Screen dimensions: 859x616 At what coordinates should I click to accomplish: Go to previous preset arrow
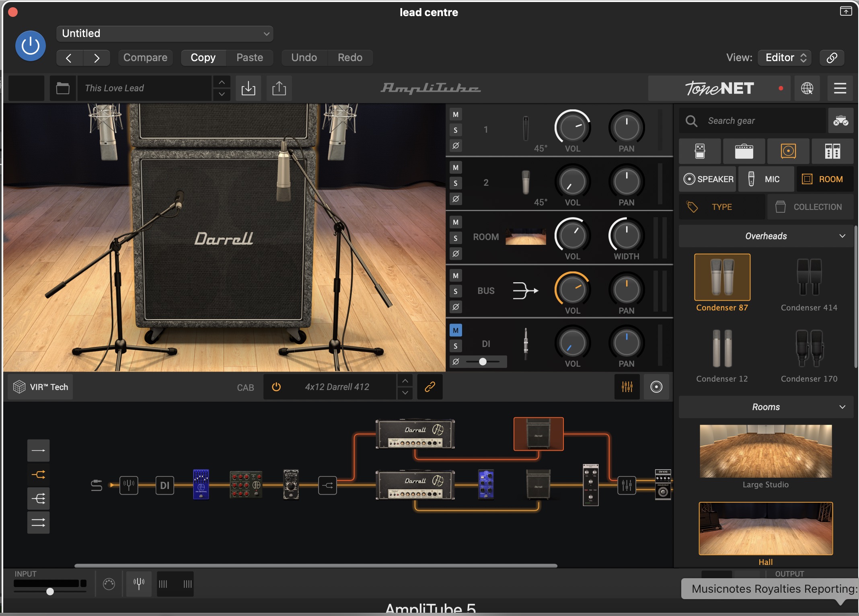pyautogui.click(x=69, y=58)
